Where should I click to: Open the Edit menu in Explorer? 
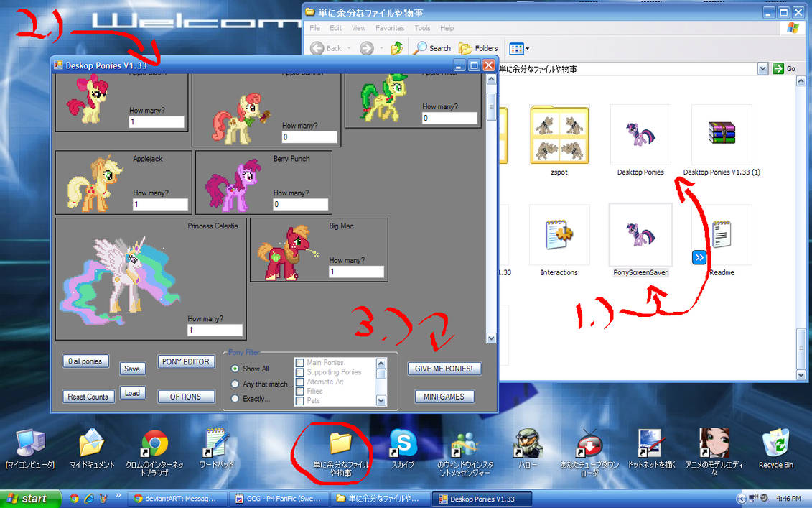pyautogui.click(x=335, y=28)
